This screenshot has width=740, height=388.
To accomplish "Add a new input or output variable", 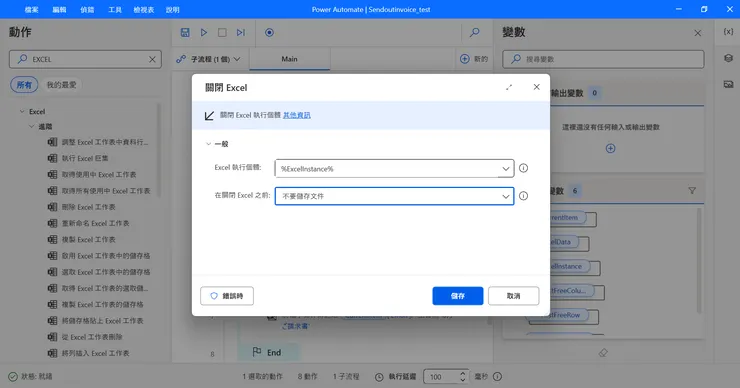I will coord(610,149).
